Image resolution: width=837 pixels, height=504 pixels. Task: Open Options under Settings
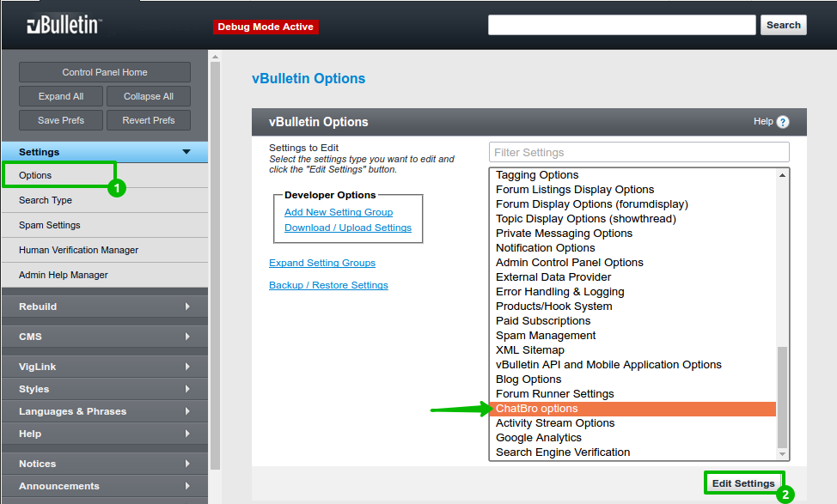tap(35, 175)
